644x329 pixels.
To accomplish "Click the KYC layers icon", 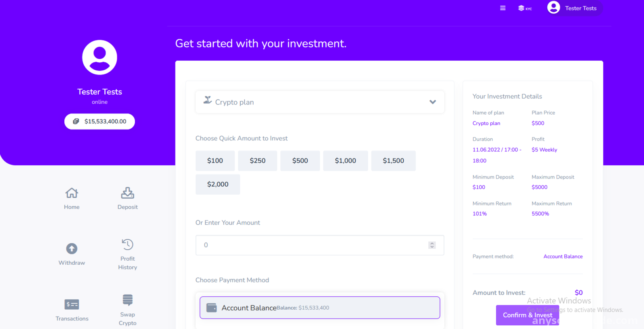I will click(x=525, y=8).
